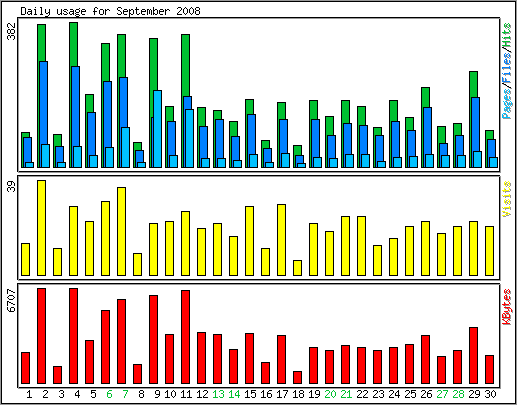The height and width of the screenshot is (405, 517).
Task: Click green weekend day label '27'
Action: pos(442,394)
